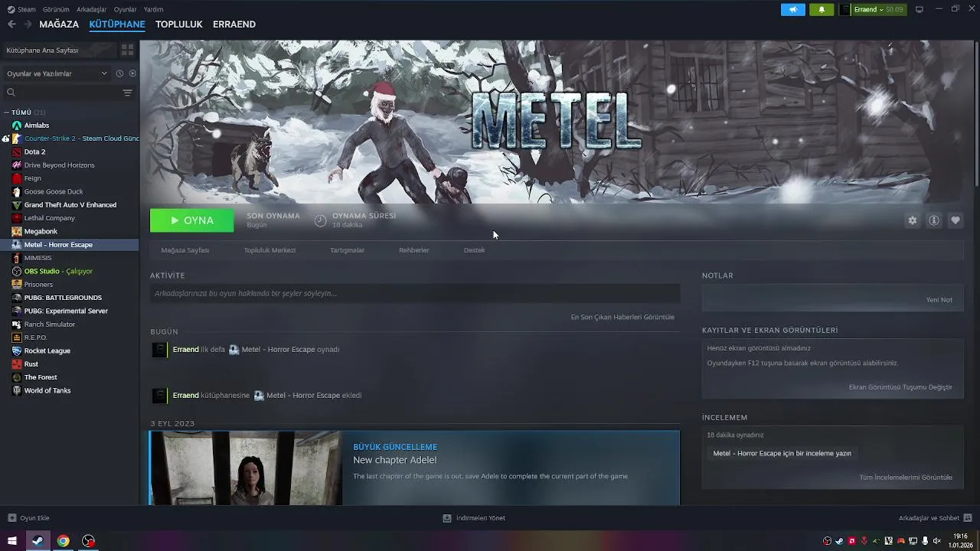Open Chrome from the taskbar

tap(63, 541)
